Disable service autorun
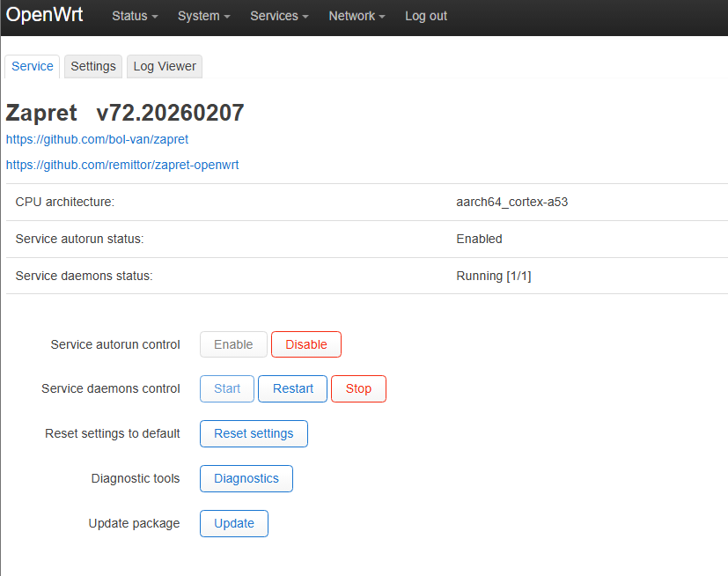The image size is (728, 576). click(306, 344)
